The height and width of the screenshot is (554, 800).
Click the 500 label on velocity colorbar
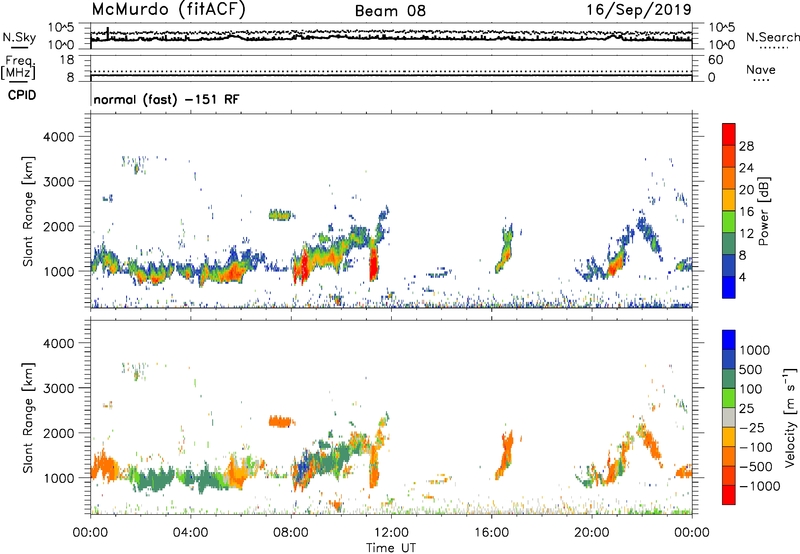(751, 370)
